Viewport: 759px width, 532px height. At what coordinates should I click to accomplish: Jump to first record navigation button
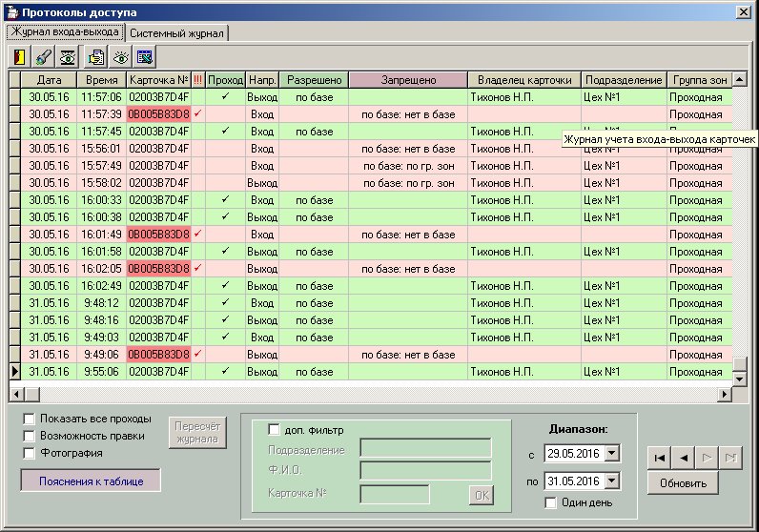[x=659, y=458]
